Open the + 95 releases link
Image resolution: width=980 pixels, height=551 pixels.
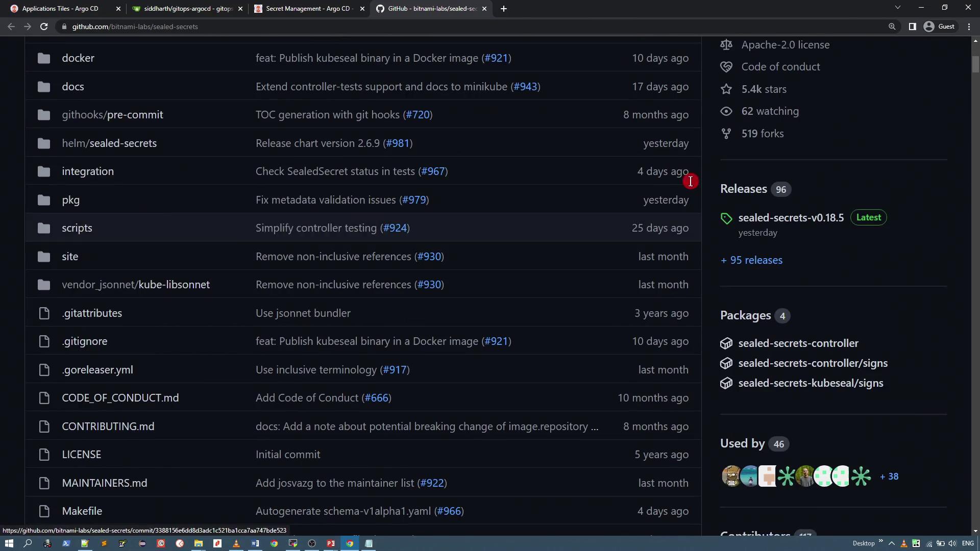pyautogui.click(x=751, y=260)
